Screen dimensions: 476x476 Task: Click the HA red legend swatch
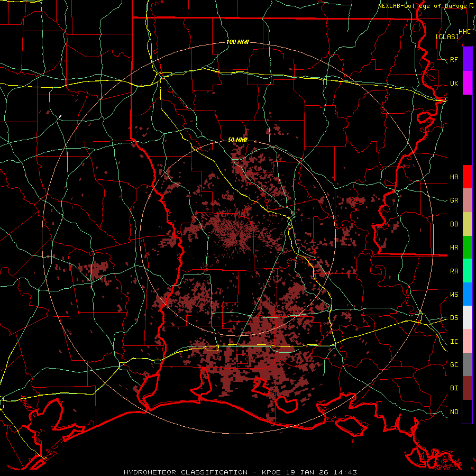coord(467,177)
